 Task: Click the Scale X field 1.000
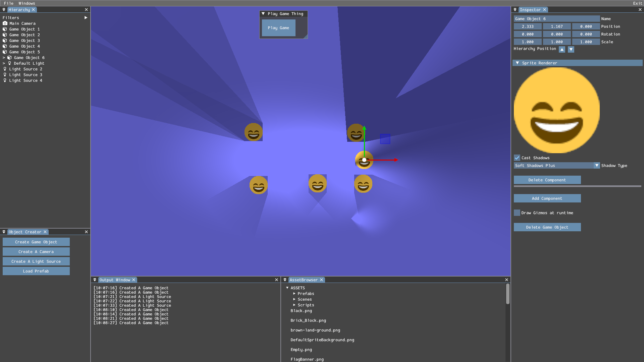528,42
